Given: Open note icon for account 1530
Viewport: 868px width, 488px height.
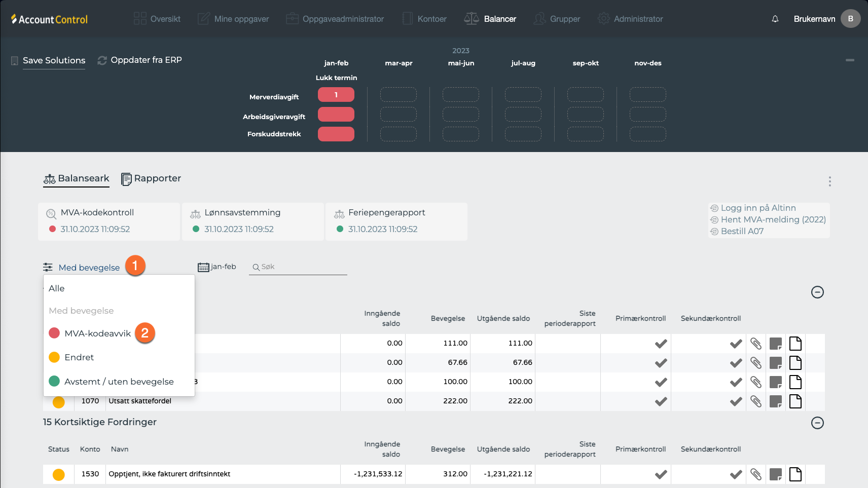Looking at the screenshot, I should click(x=775, y=474).
